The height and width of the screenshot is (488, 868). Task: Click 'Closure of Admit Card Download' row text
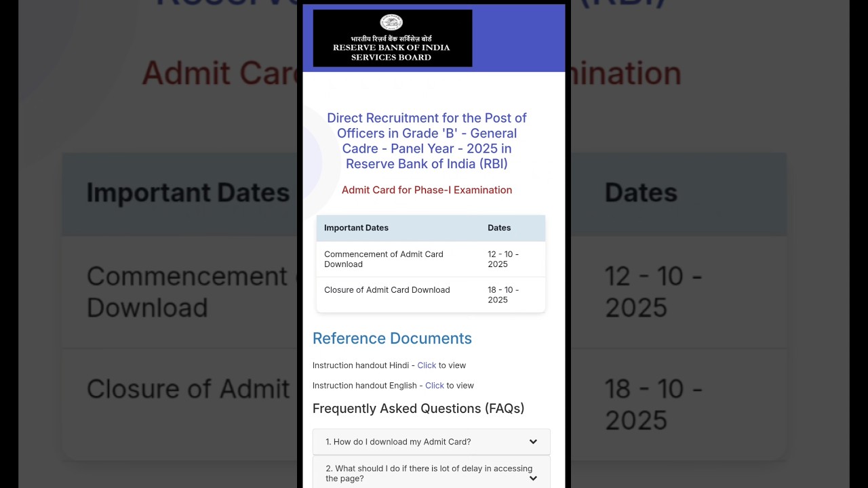click(387, 290)
